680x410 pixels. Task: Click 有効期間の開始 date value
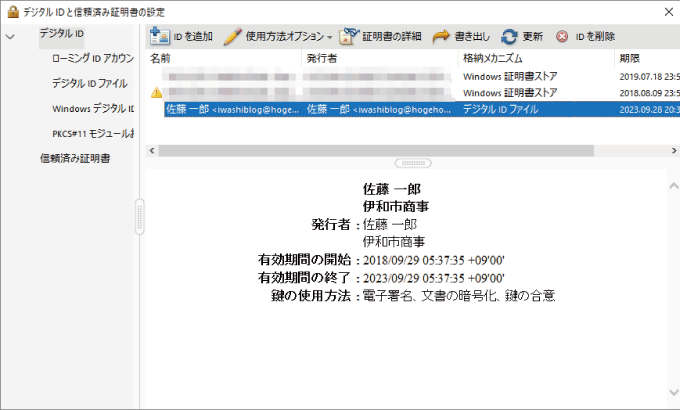pos(434,260)
